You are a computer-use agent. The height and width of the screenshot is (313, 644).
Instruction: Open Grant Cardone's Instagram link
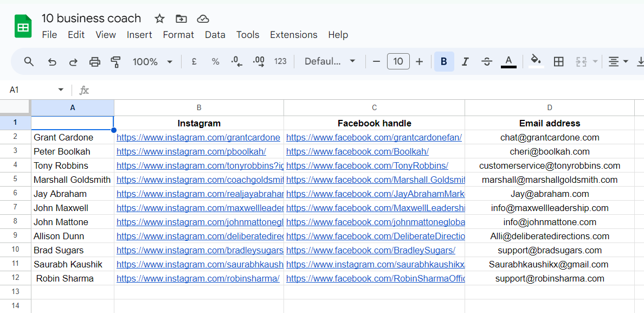(198, 138)
